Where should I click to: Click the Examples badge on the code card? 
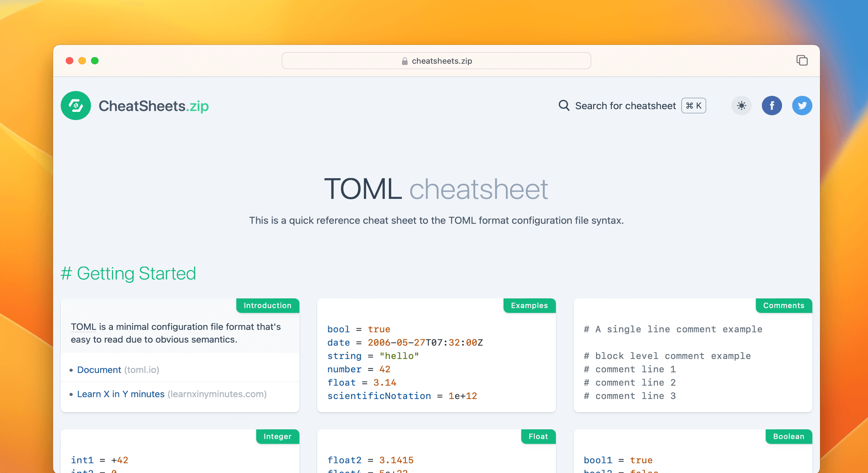pos(529,305)
